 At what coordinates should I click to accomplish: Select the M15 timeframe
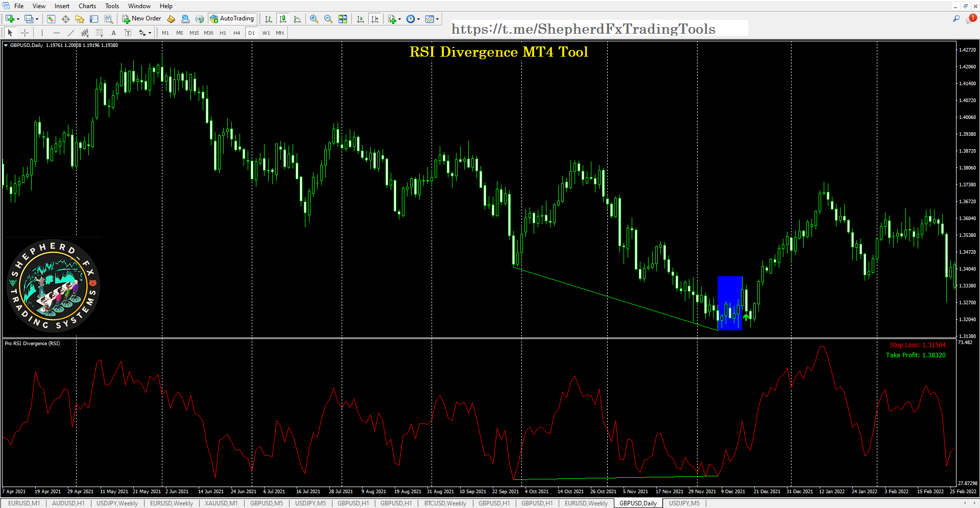tap(194, 33)
